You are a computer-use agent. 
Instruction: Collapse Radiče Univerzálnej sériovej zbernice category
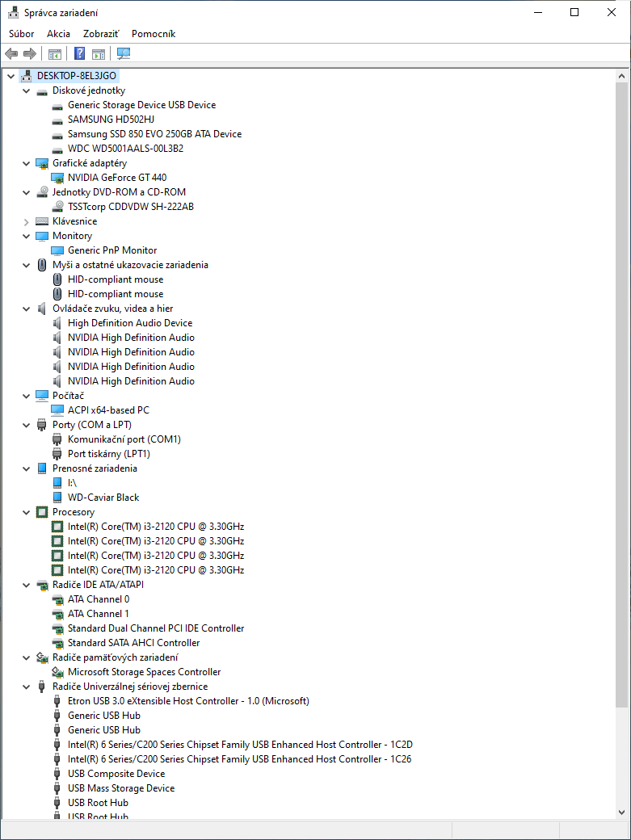(x=26, y=687)
